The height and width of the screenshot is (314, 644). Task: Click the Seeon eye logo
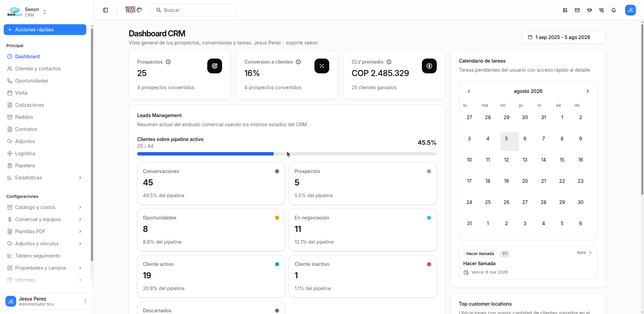tap(14, 12)
